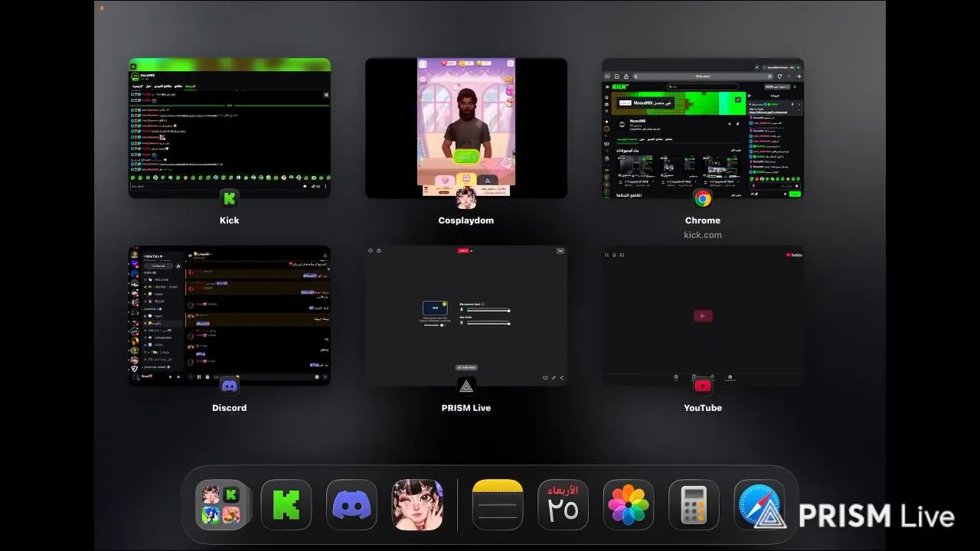980x551 pixels.
Task: Open the Cosplaydom game window card
Action: [466, 128]
